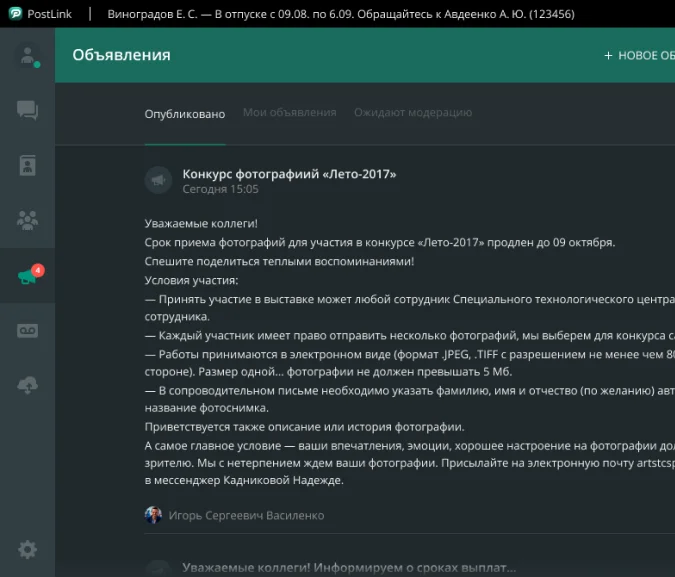Select the announcements megaphone icon

pyautogui.click(x=27, y=277)
